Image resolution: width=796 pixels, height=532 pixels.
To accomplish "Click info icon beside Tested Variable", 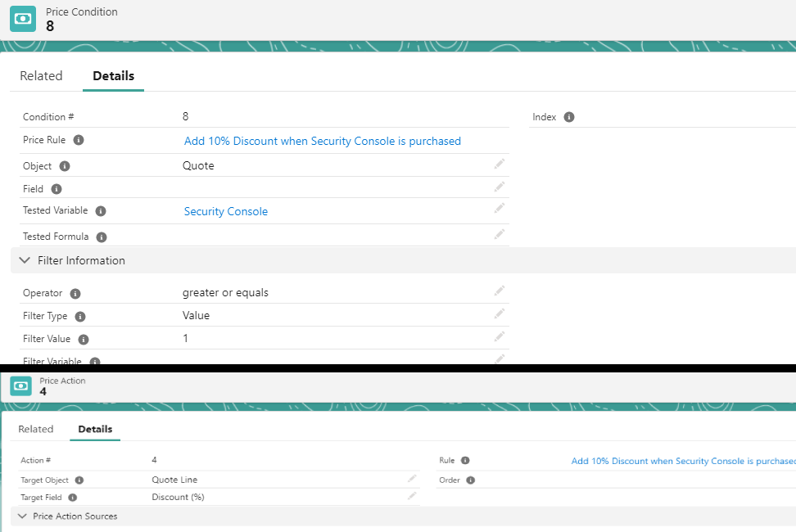I will (x=101, y=211).
